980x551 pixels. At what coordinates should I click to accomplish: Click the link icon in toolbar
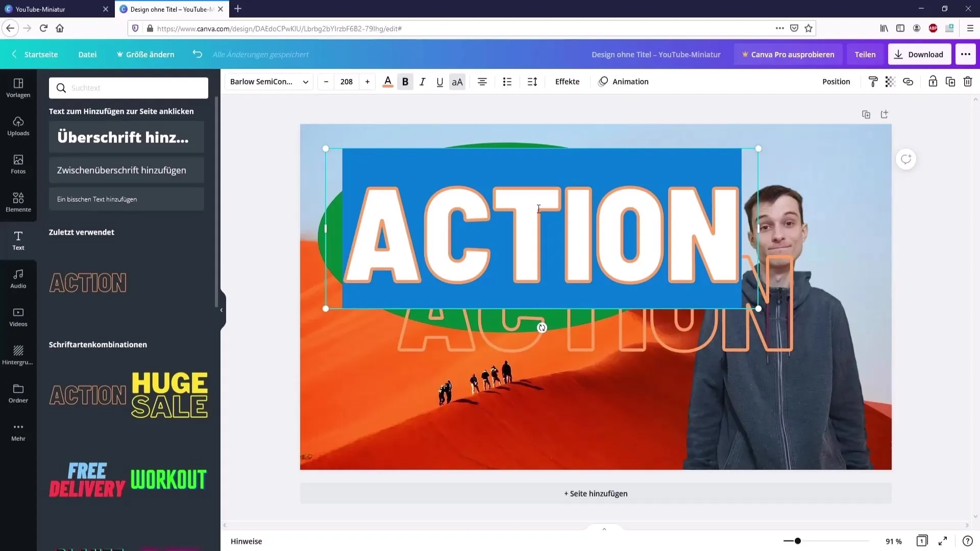tap(908, 82)
